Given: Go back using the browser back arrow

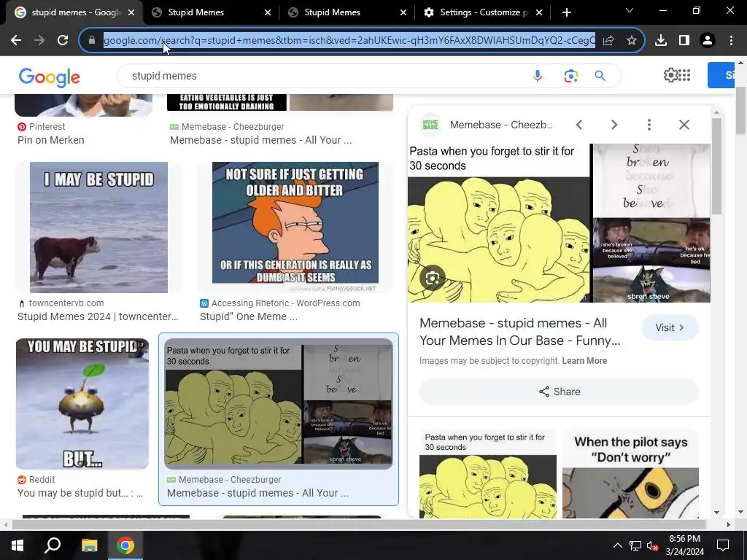Looking at the screenshot, I should coord(16,41).
